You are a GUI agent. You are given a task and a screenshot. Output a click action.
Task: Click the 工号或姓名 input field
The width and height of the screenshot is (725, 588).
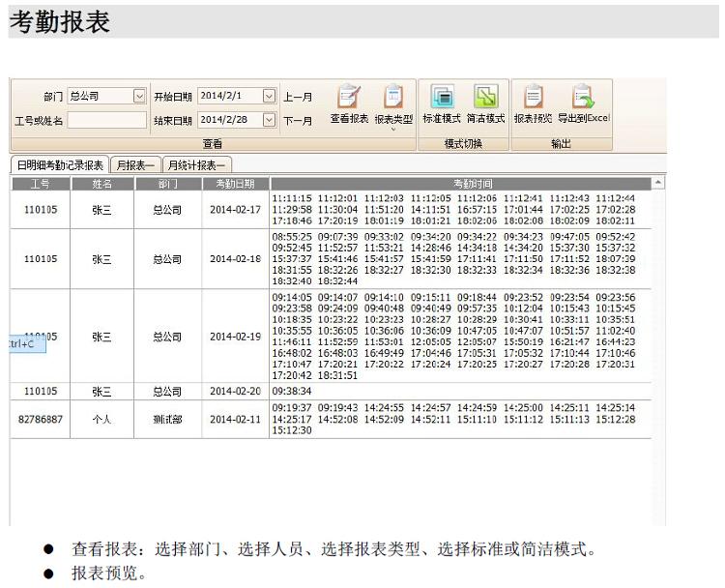[x=106, y=121]
